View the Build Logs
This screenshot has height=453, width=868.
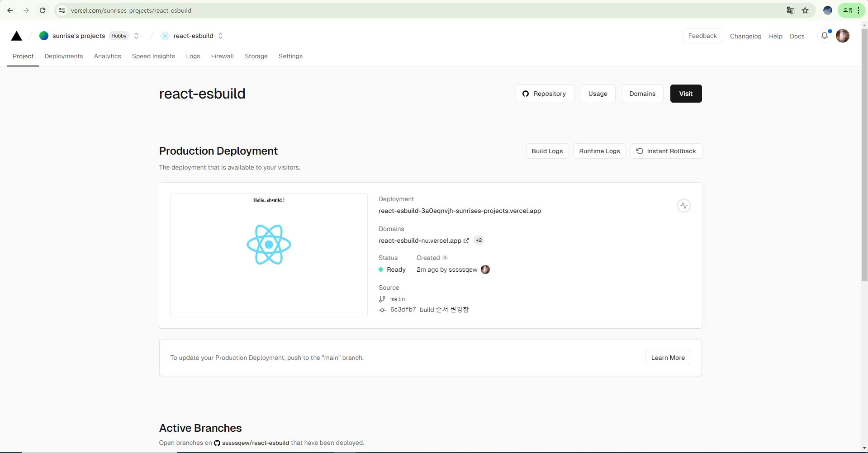[547, 151]
